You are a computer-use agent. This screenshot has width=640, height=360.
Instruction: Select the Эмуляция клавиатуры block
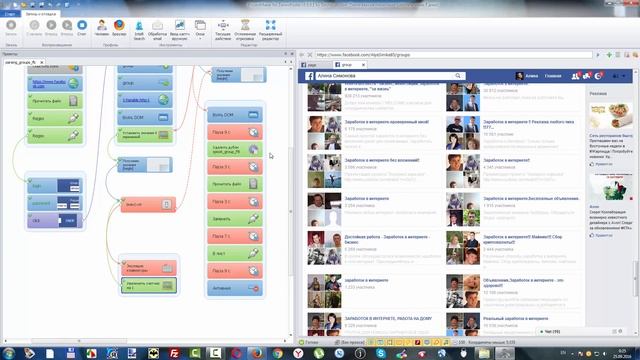coord(149,268)
